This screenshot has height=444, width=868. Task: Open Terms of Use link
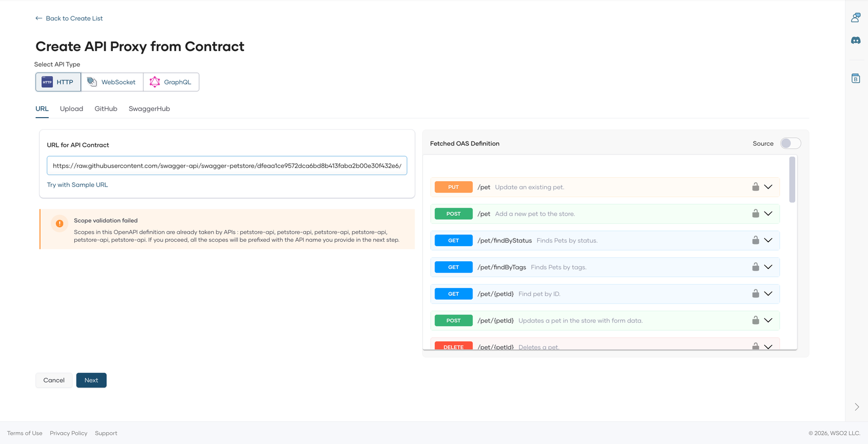24,433
